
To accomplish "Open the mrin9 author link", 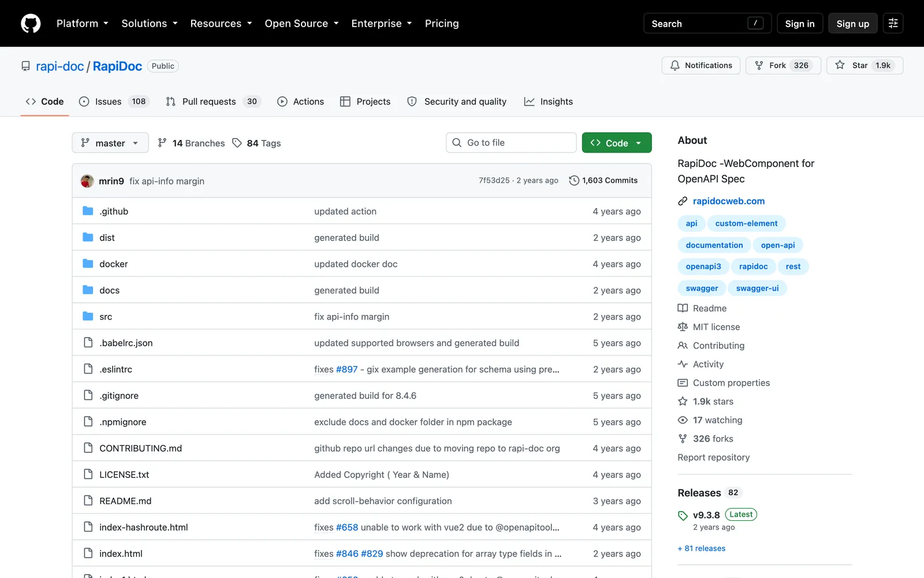I will tap(111, 181).
